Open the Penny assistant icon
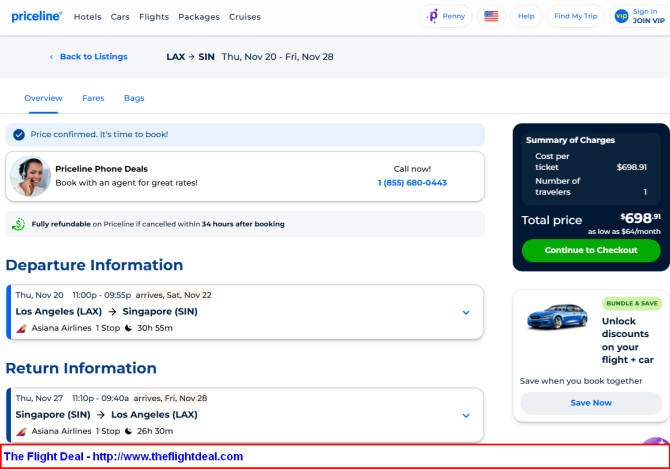 click(433, 16)
